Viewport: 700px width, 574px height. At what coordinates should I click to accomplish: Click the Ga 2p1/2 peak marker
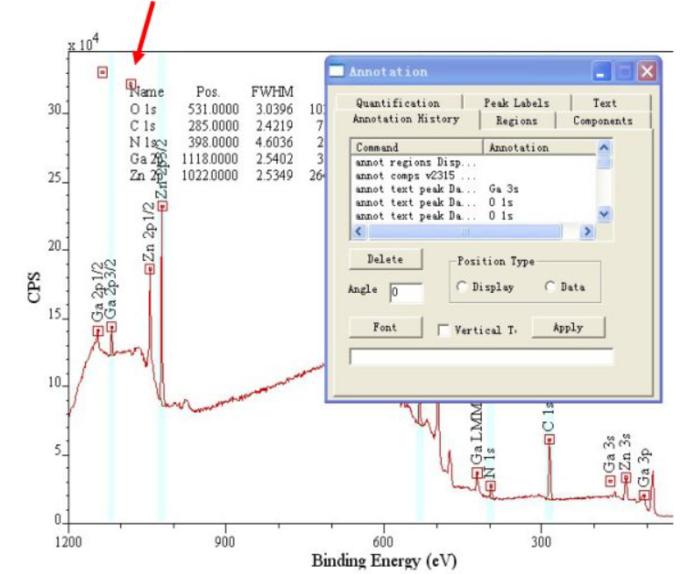point(98,331)
